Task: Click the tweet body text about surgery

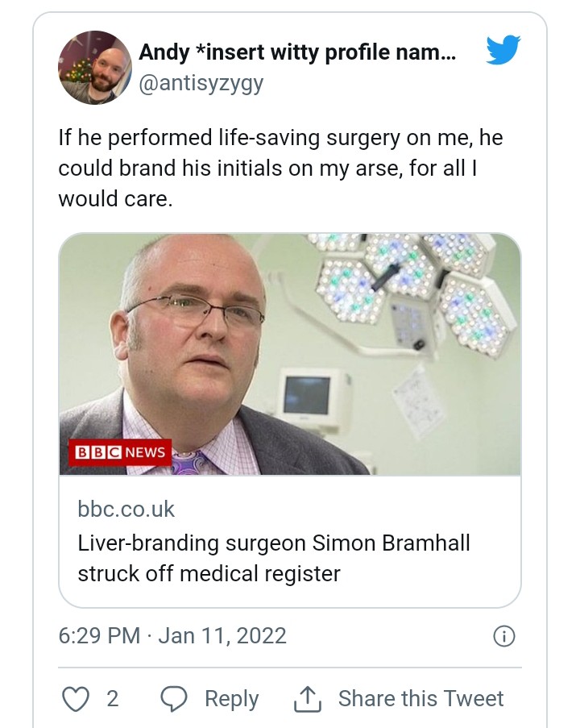Action: click(280, 168)
